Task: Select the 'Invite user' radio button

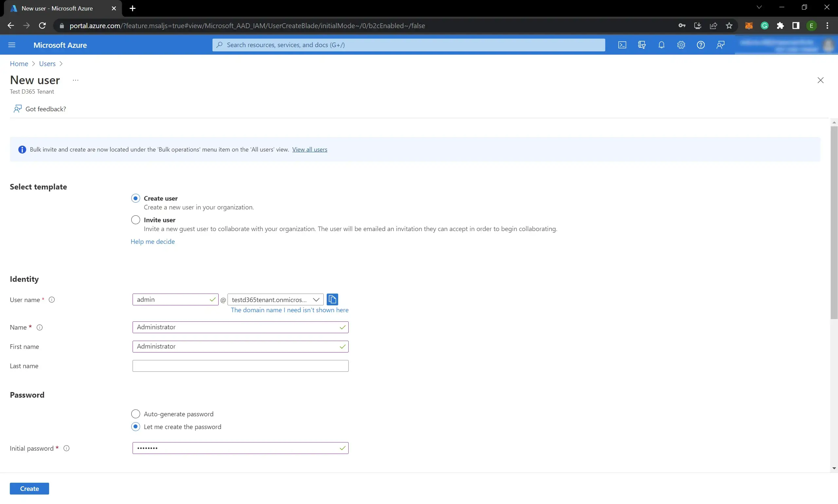Action: point(135,220)
